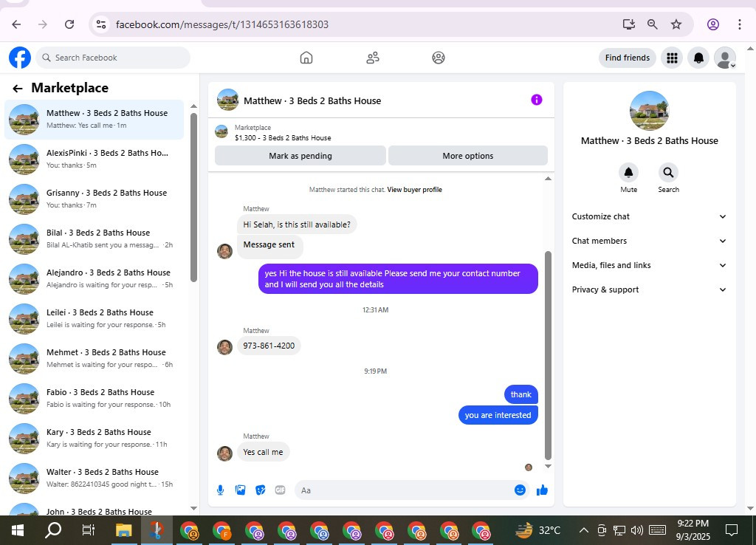This screenshot has width=756, height=545.
Task: Click chat scroll down arrow
Action: click(x=548, y=467)
